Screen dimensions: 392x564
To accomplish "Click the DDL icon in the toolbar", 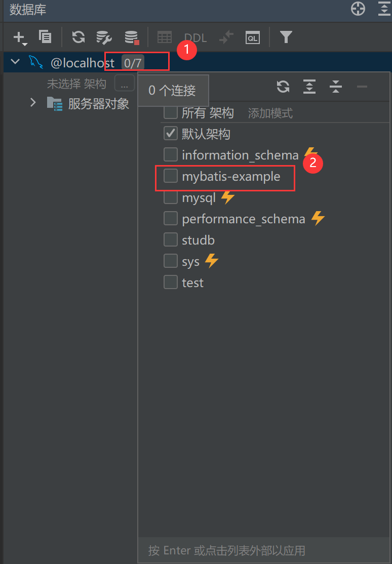I will (x=194, y=37).
